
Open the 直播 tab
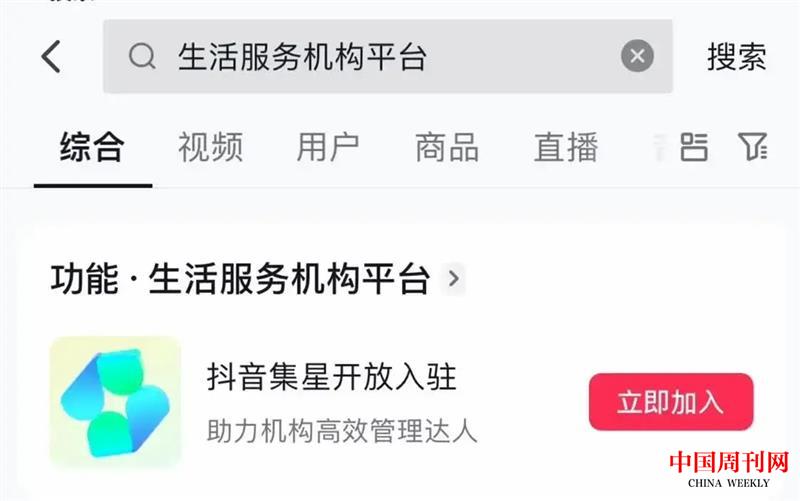(565, 147)
